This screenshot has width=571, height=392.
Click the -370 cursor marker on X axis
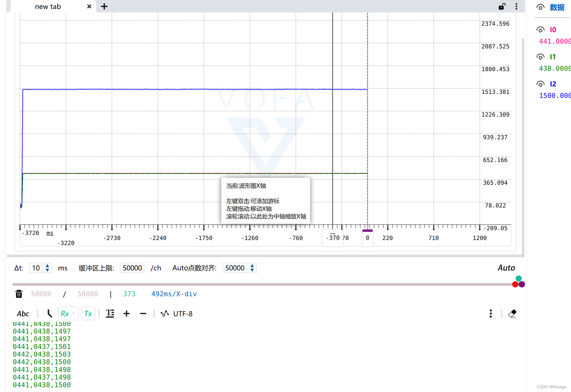coord(332,238)
